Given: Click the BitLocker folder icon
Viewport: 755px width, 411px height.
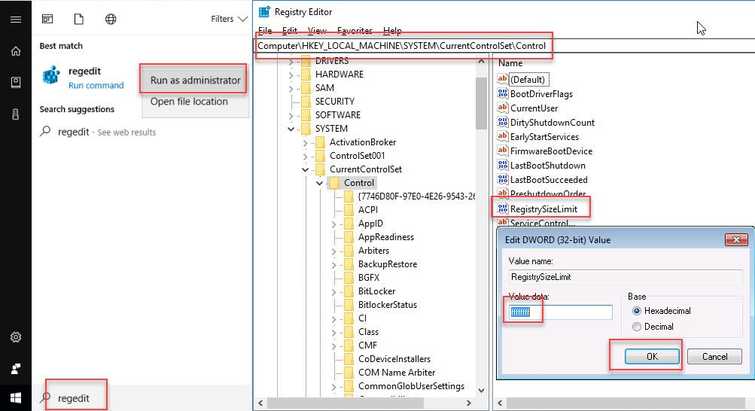Looking at the screenshot, I should click(x=349, y=291).
